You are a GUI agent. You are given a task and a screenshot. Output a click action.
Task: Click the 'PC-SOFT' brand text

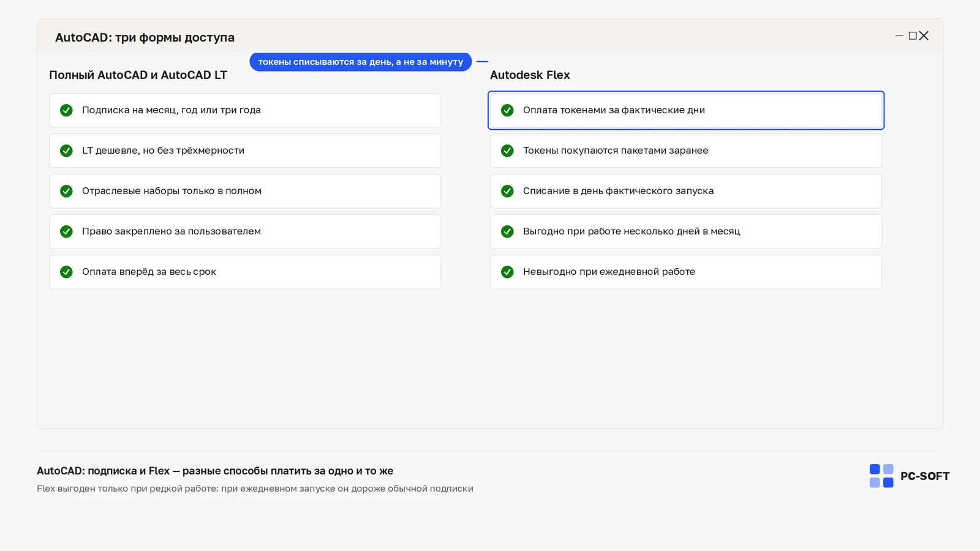(925, 476)
